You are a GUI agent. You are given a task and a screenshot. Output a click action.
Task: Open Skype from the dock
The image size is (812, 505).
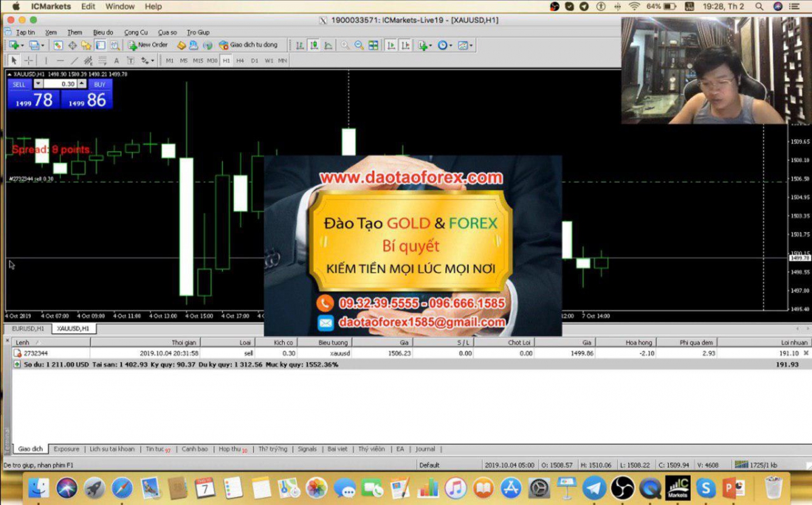click(x=706, y=487)
